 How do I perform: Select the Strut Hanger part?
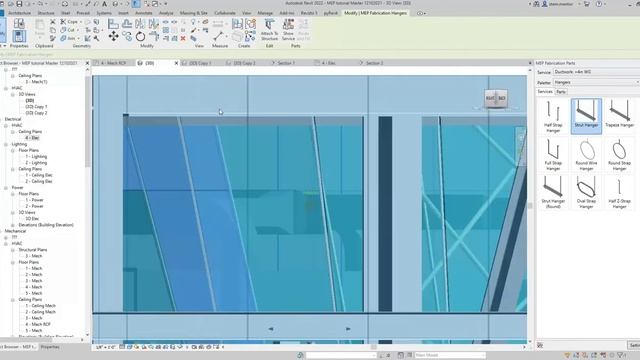pyautogui.click(x=586, y=116)
